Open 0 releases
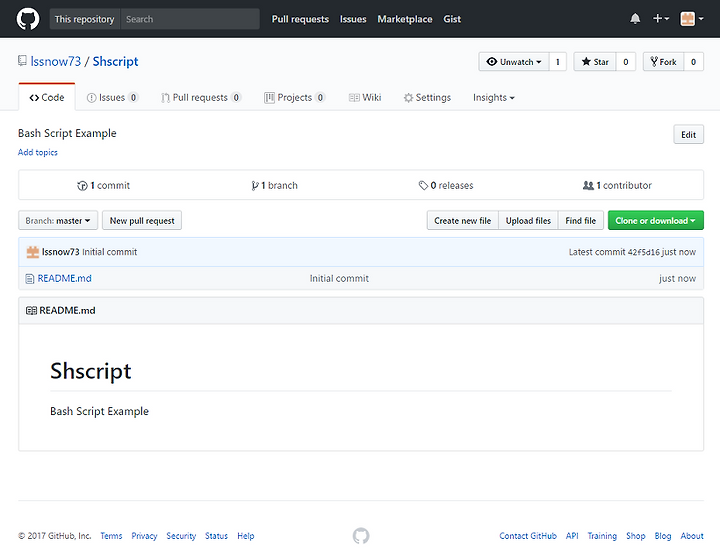 (446, 186)
